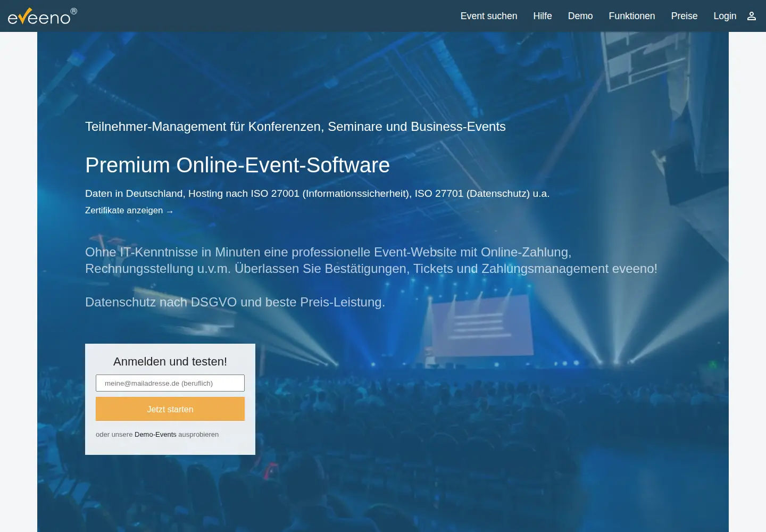Click the Datenschutz nach DSGVO text

(235, 302)
